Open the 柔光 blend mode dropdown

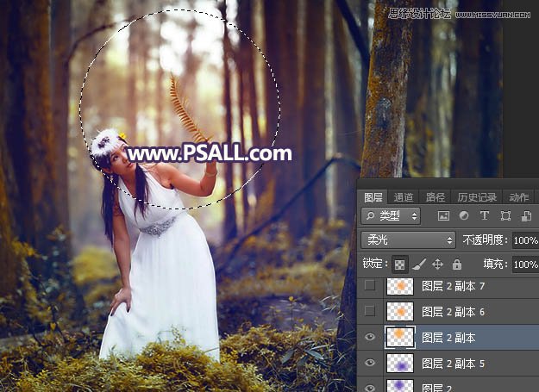point(409,240)
